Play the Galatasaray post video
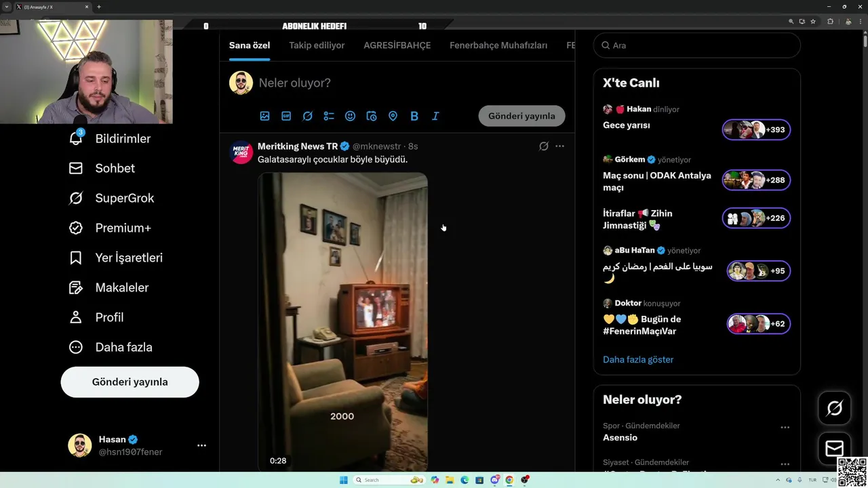This screenshot has width=868, height=488. [x=342, y=322]
